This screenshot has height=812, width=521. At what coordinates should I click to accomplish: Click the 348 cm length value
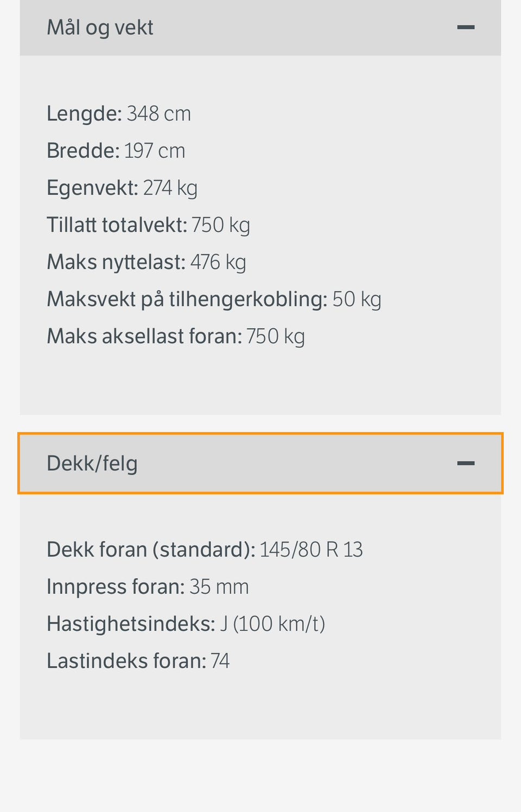click(x=159, y=114)
